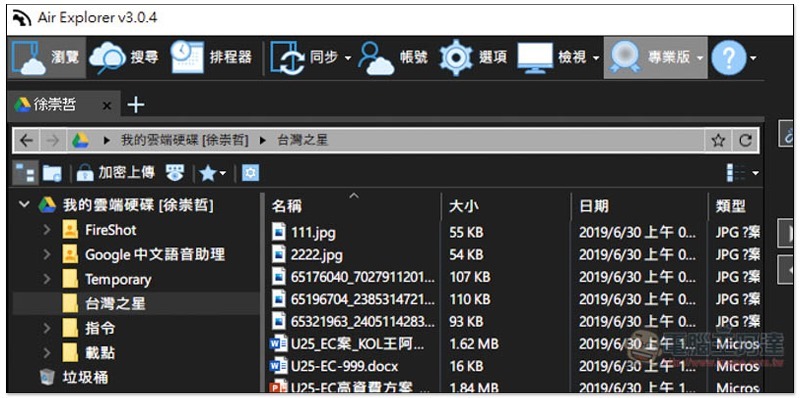Open the help dropdown arrow
The width and height of the screenshot is (800, 398).
(753, 58)
